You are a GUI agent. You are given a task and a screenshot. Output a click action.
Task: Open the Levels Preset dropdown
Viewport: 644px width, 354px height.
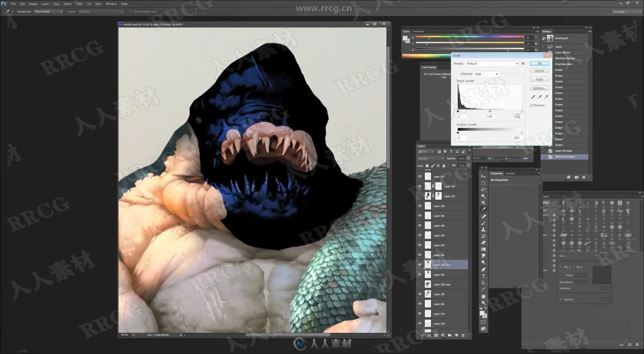492,64
